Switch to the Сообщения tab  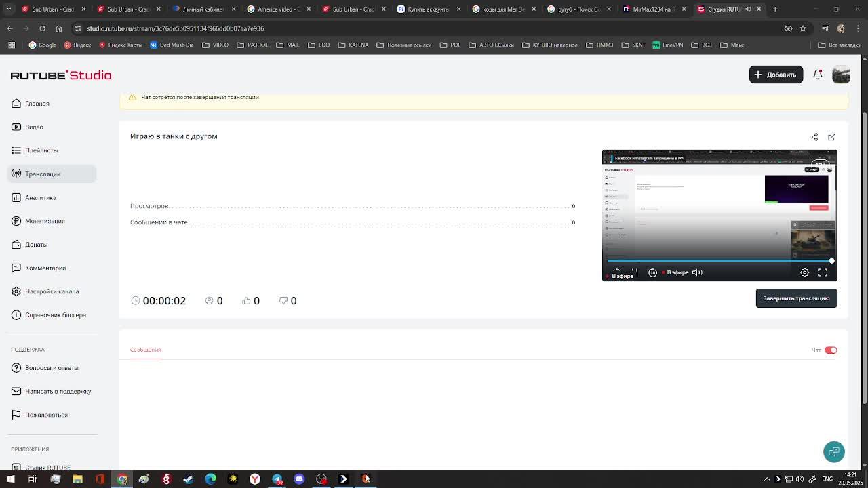click(x=145, y=350)
